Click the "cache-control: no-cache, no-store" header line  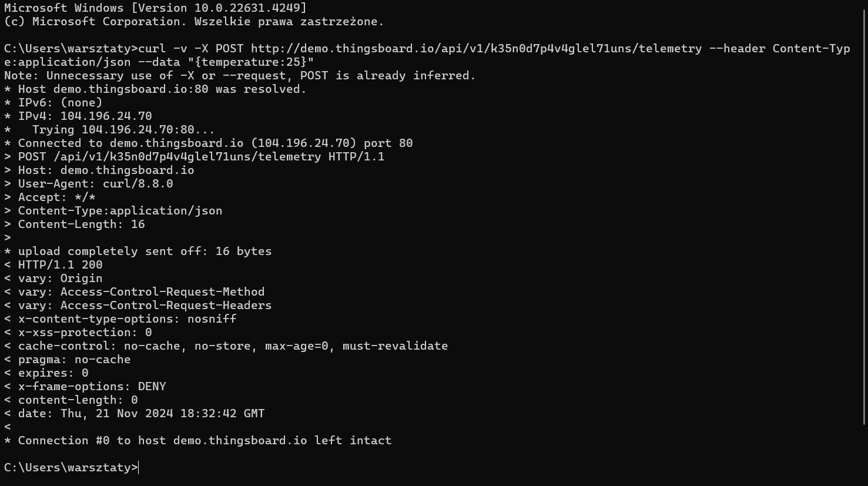[x=226, y=346]
